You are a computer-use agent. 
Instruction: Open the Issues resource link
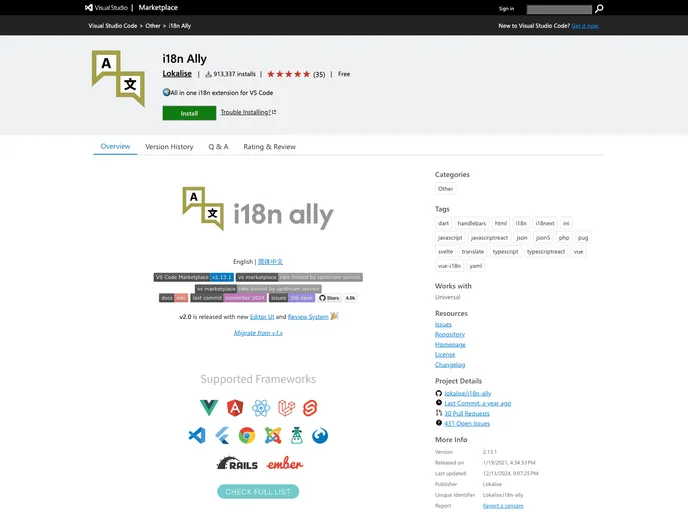tap(443, 324)
